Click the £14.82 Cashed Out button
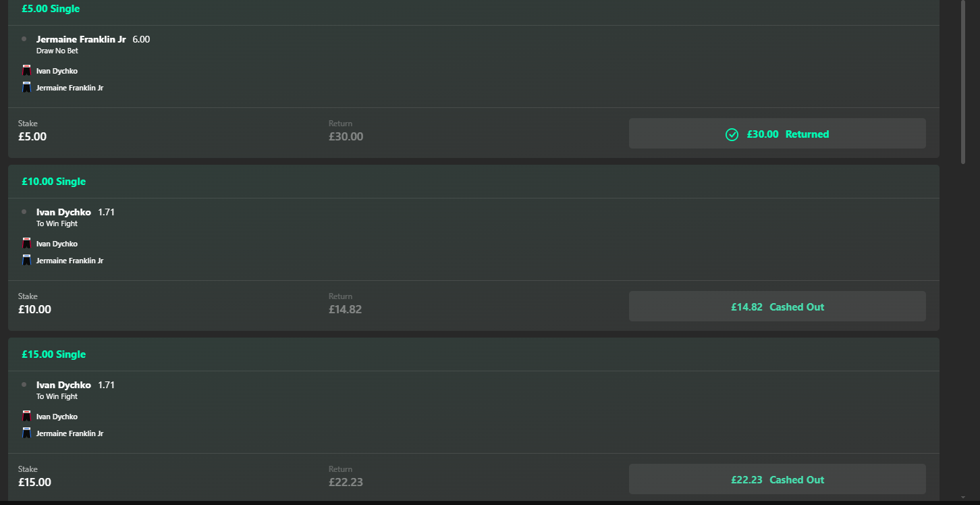The width and height of the screenshot is (980, 505). 778,307
